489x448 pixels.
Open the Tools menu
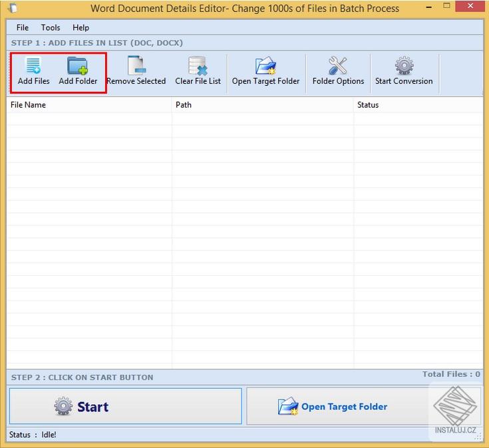click(51, 28)
